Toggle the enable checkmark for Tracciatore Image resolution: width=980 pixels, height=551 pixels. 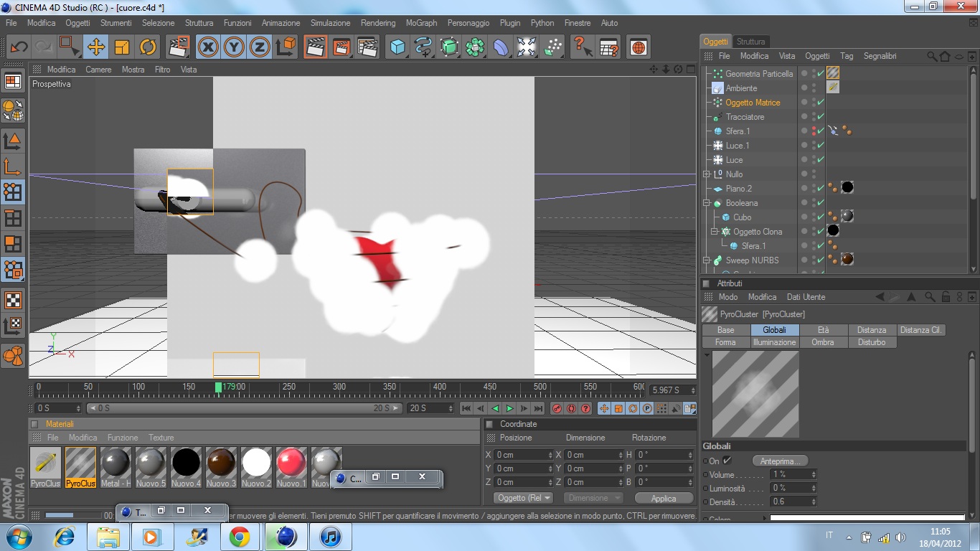(x=821, y=116)
